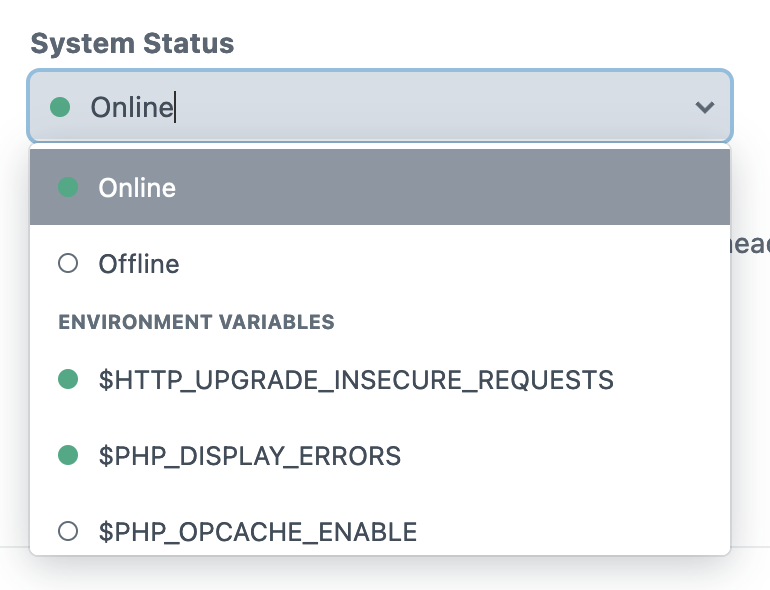This screenshot has width=770, height=590.
Task: Click the System Status field label
Action: pyautogui.click(x=132, y=44)
